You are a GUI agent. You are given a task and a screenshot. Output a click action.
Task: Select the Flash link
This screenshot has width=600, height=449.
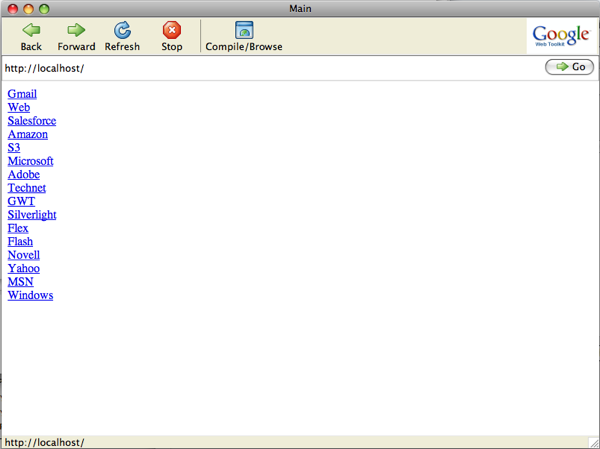tap(20, 242)
